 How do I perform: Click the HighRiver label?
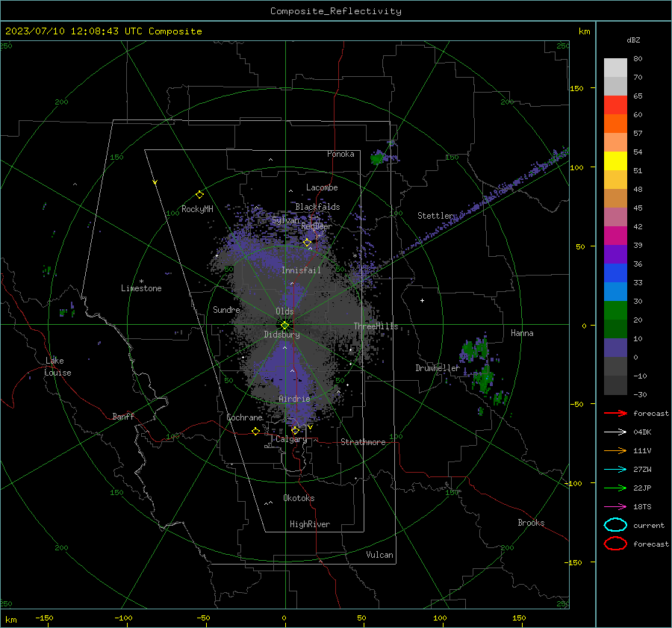[x=309, y=524]
